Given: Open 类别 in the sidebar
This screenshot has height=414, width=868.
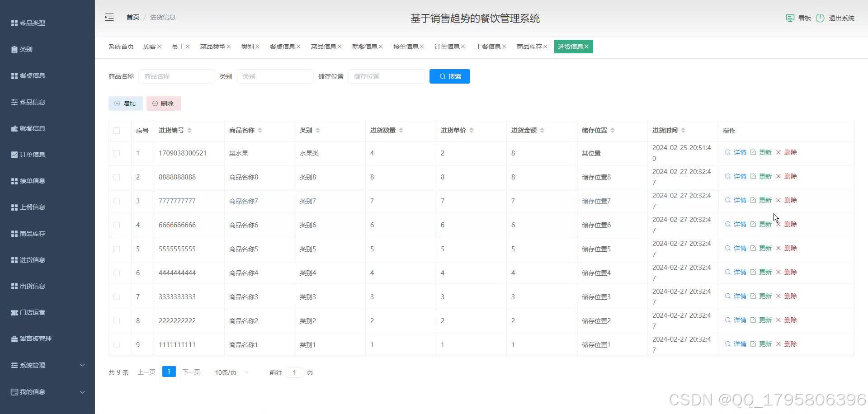Looking at the screenshot, I should 22,49.
